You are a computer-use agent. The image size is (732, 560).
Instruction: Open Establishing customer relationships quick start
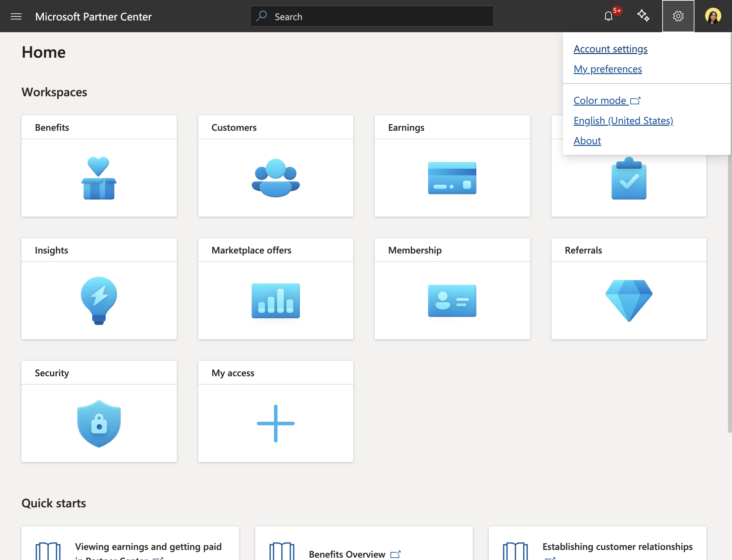tap(617, 547)
